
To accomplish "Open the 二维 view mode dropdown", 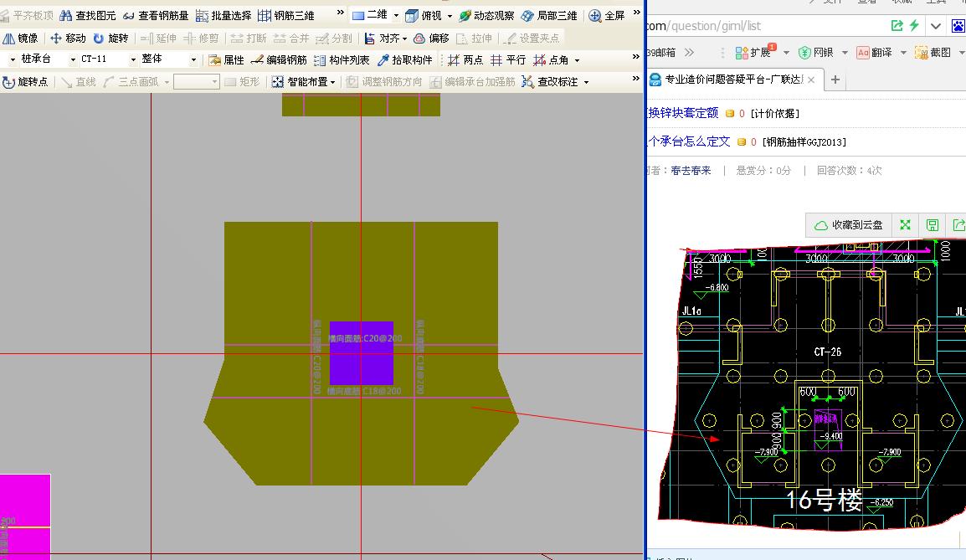I will coord(396,15).
